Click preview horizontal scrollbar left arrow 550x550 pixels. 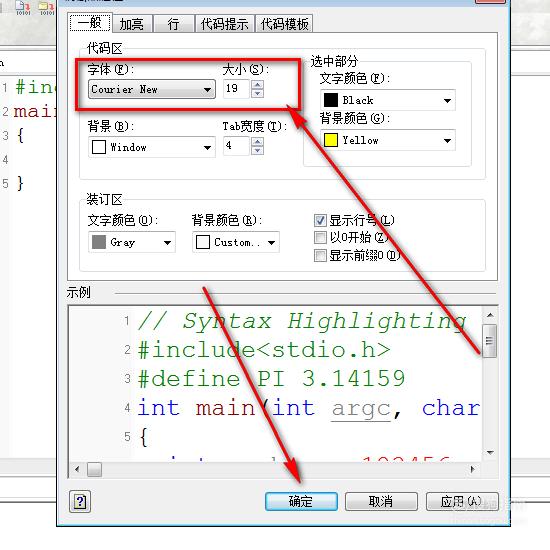point(77,469)
